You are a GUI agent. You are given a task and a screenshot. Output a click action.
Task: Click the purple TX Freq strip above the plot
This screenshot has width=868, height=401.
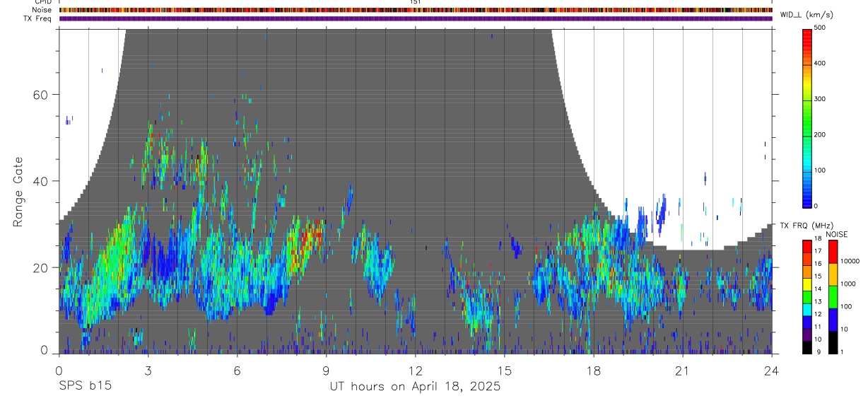tap(416, 18)
